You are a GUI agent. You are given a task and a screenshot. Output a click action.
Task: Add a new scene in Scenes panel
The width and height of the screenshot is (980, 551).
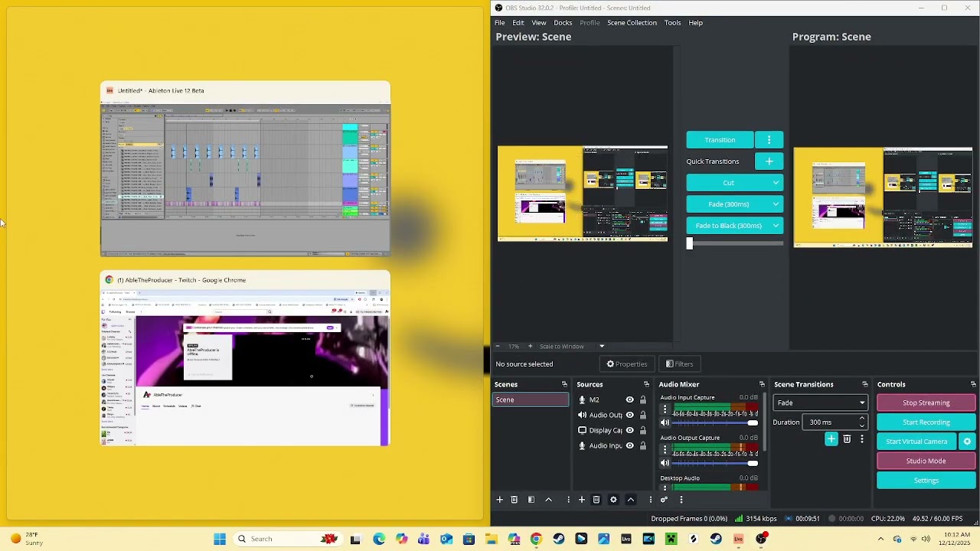(x=500, y=500)
